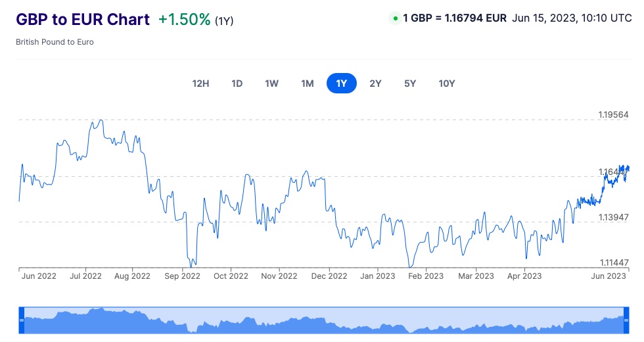
Task: Select the 12H time range
Action: point(200,84)
